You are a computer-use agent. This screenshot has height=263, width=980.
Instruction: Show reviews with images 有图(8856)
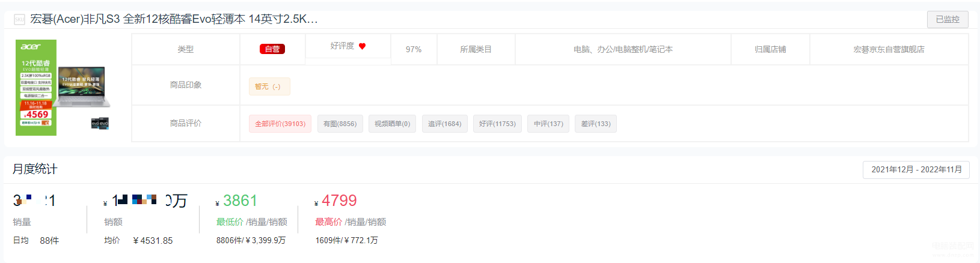340,124
